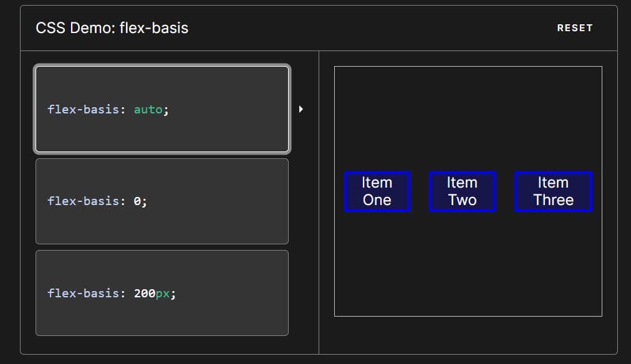631x364 pixels.
Task: Click flex-basis property name in first code block
Action: point(83,110)
